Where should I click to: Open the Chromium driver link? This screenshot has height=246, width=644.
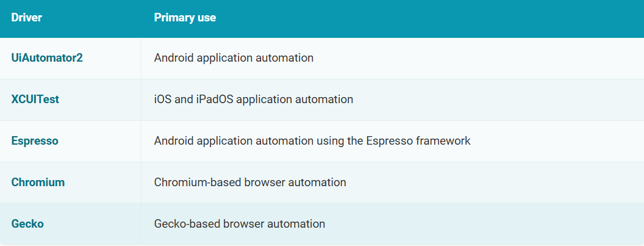coord(38,183)
